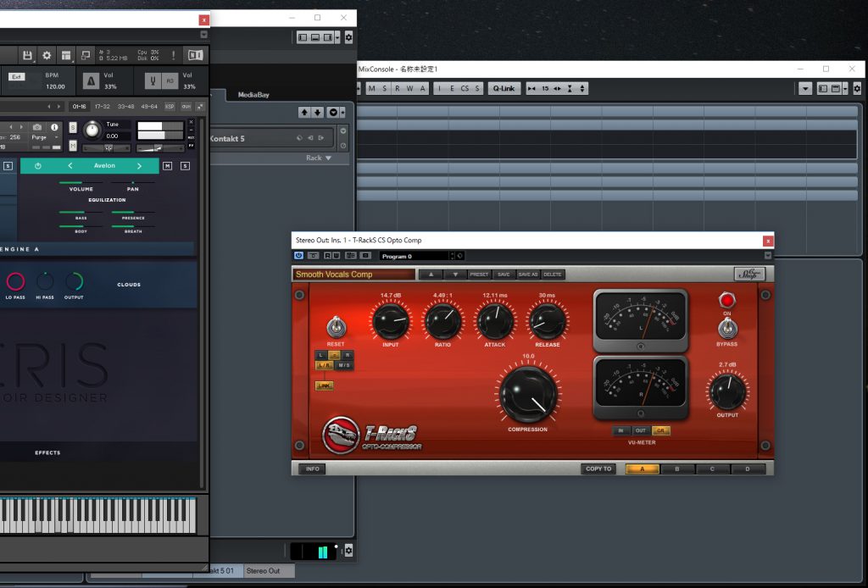The width and height of the screenshot is (868, 588).
Task: Open MixConsole setup gear icon
Action: pos(857,88)
